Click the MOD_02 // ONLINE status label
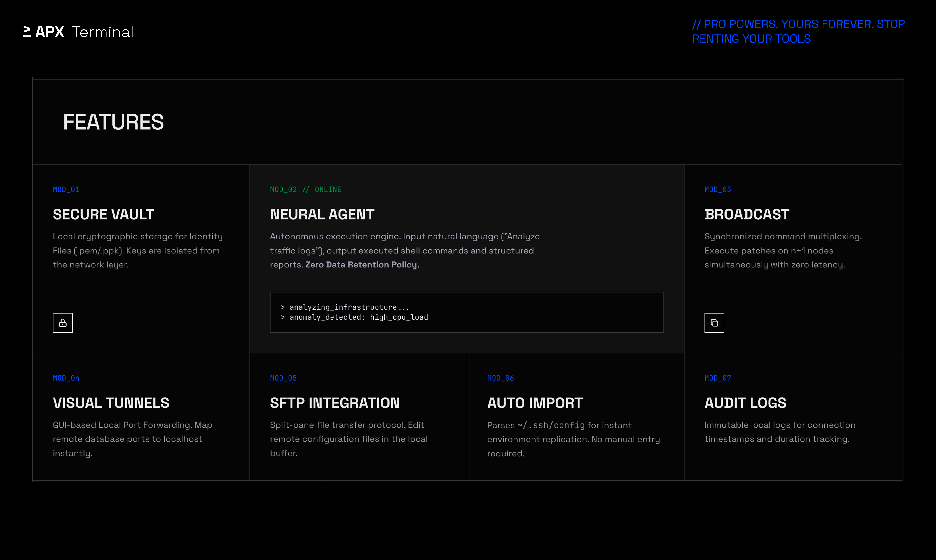This screenshot has height=560, width=936. click(306, 189)
